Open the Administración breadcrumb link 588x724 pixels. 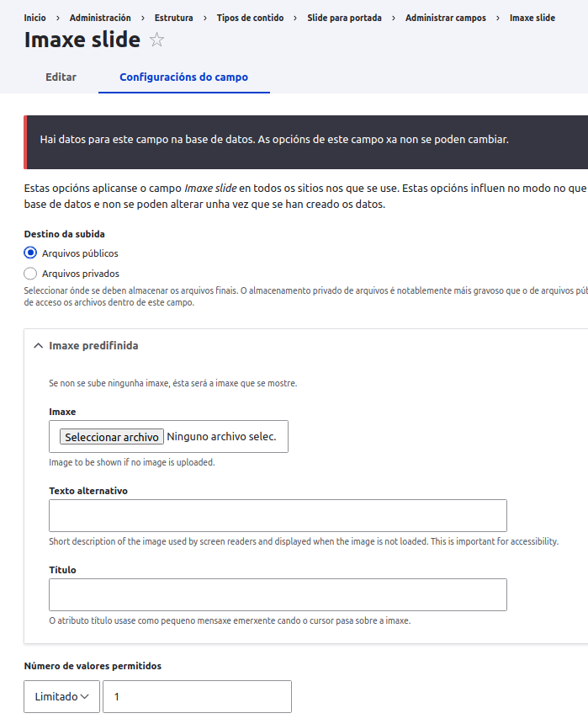click(x=100, y=18)
